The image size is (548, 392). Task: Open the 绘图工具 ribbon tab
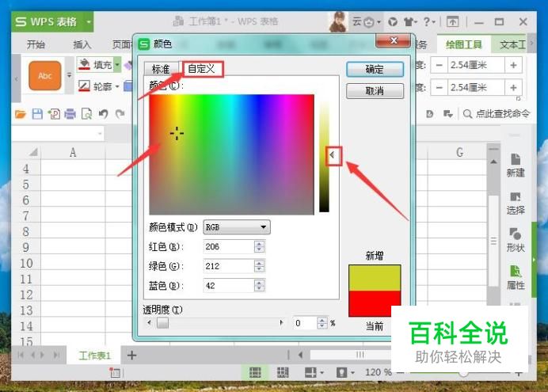463,44
